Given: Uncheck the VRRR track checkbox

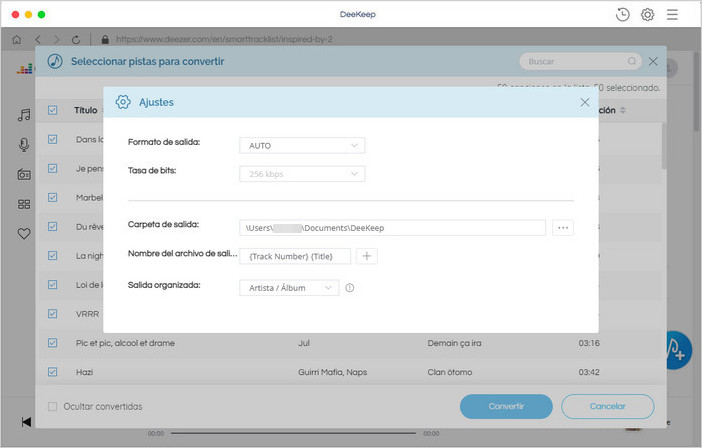Looking at the screenshot, I should tap(52, 314).
